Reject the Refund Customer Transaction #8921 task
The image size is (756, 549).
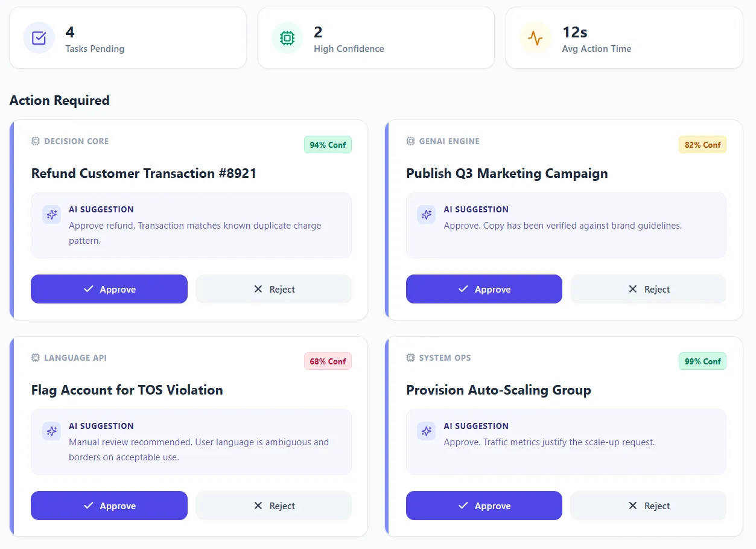[273, 289]
